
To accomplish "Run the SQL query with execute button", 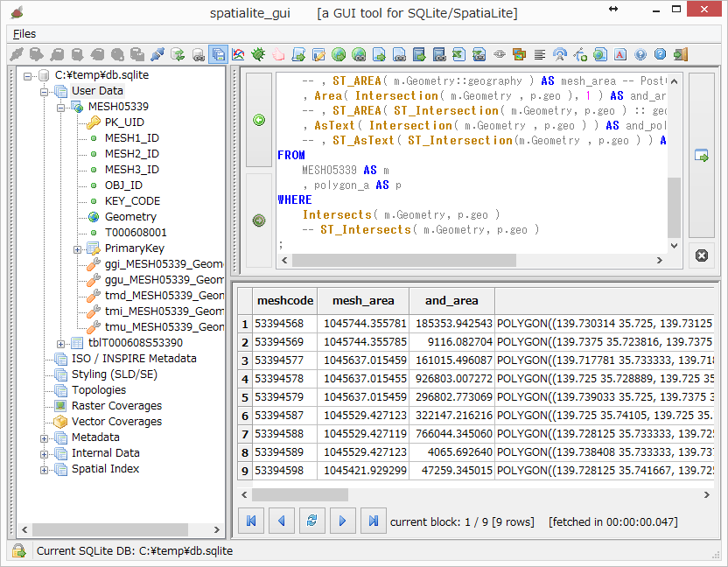I will [701, 156].
